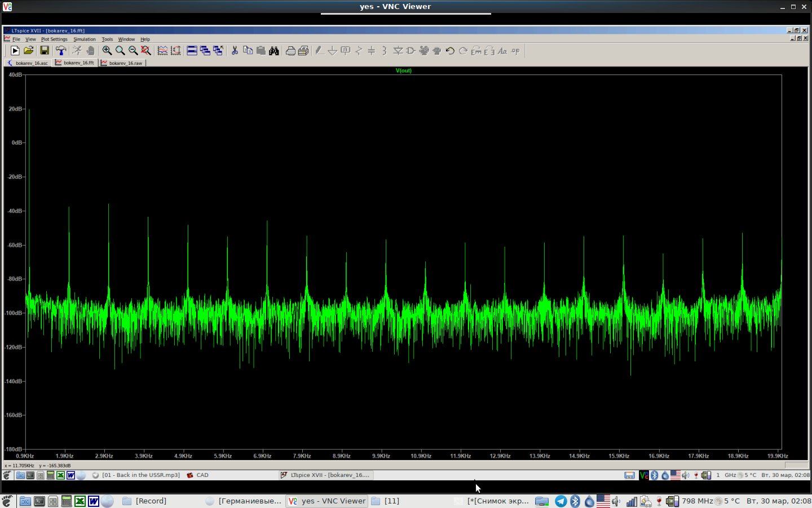Viewport: 812px width, 508px height.
Task: Tile windows horizontally with toolbar icon
Action: click(x=192, y=51)
